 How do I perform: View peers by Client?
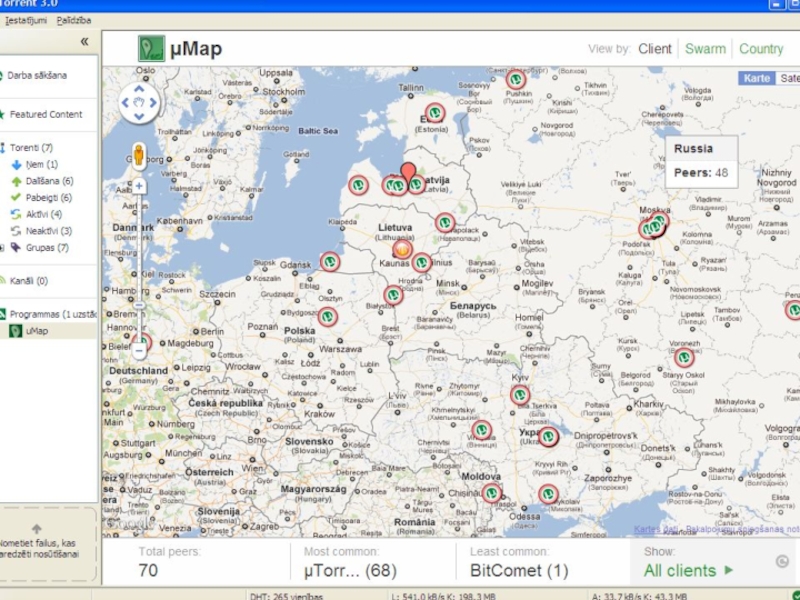click(655, 49)
